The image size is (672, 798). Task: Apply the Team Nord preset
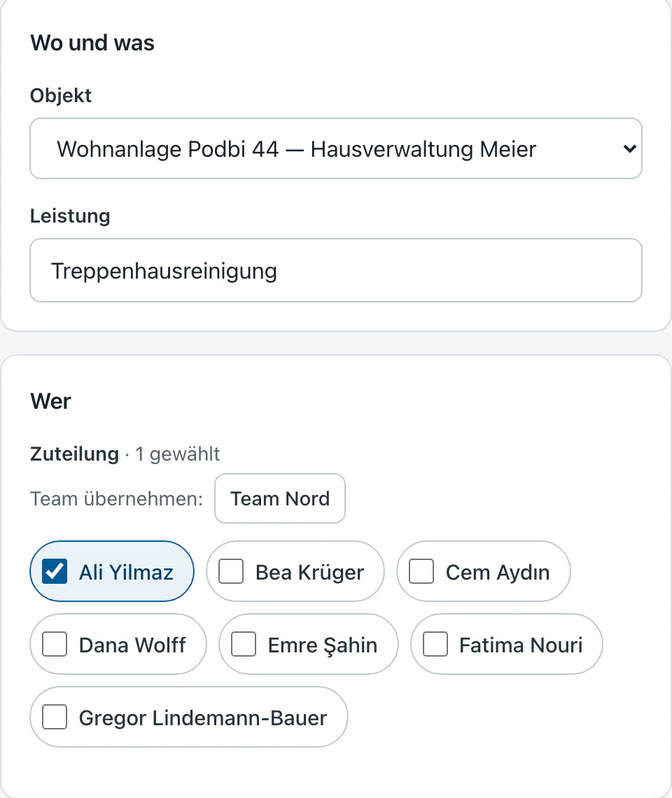(280, 498)
